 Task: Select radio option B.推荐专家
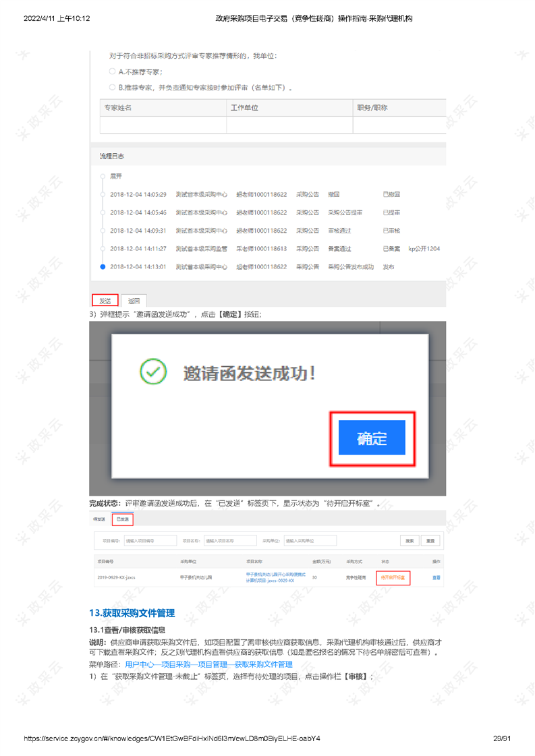(x=112, y=87)
